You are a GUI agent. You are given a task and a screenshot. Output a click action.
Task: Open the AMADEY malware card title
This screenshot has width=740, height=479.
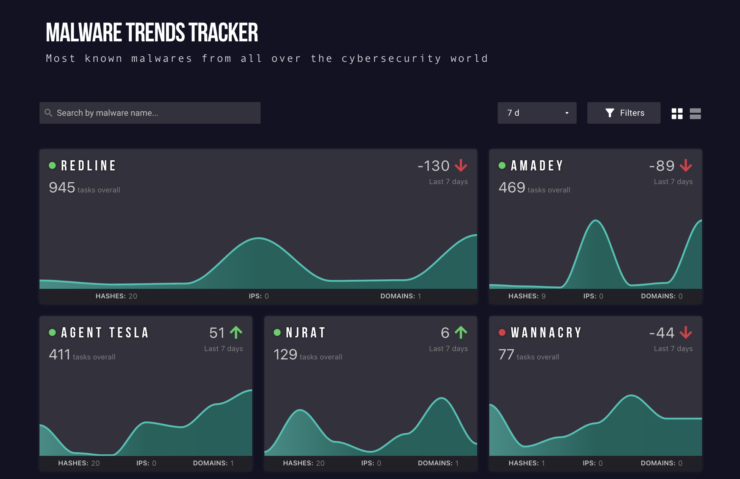click(537, 166)
